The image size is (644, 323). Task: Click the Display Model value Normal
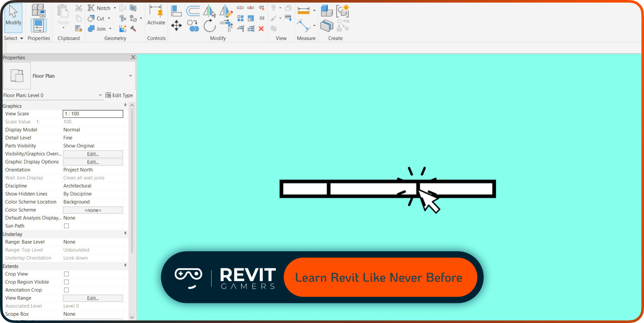point(72,129)
